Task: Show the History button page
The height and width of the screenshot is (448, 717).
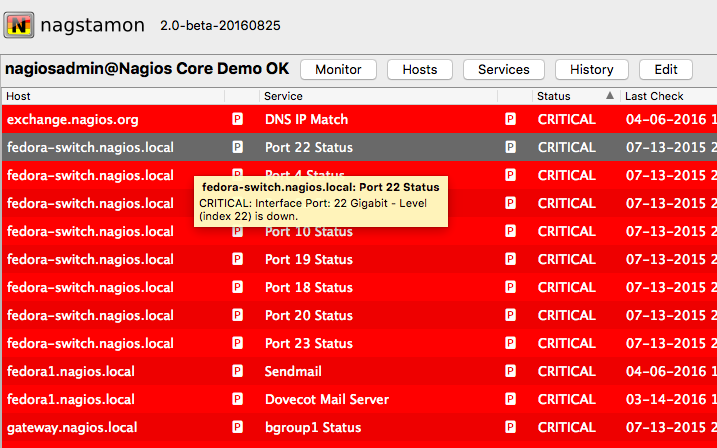Action: coord(591,69)
